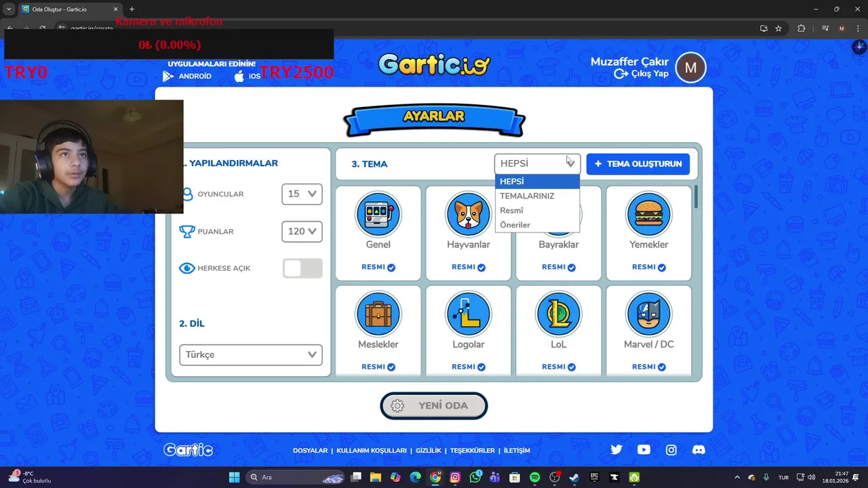Switch the TUR keyboard language indicator
Screen dimensions: 868x488
(x=783, y=477)
